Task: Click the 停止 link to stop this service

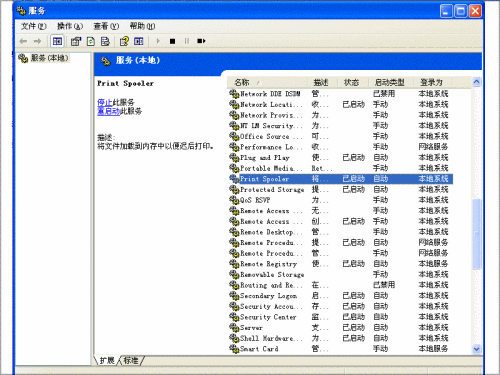Action: tap(105, 102)
